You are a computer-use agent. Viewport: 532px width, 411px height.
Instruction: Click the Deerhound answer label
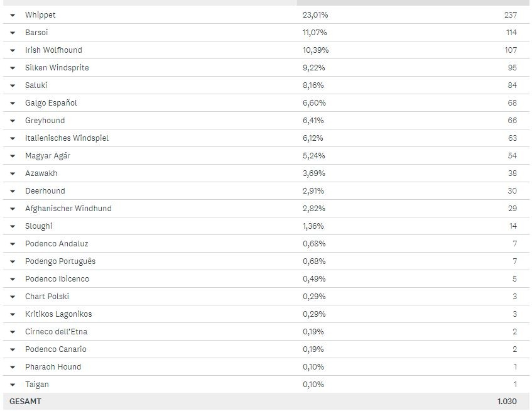pyautogui.click(x=45, y=191)
